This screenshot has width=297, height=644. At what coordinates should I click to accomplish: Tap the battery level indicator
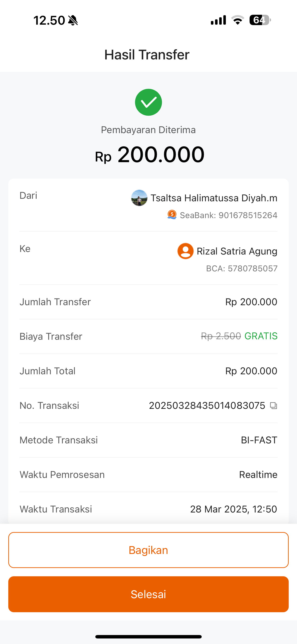pos(260,20)
